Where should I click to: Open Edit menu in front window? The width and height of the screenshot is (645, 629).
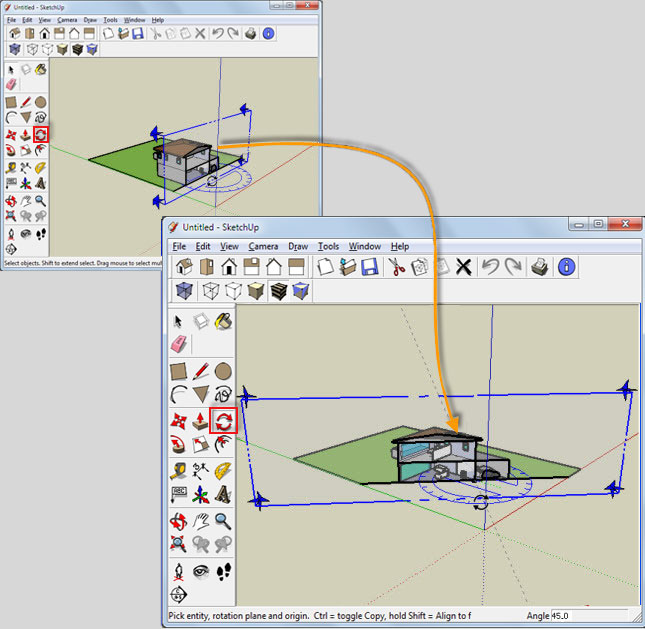click(203, 246)
